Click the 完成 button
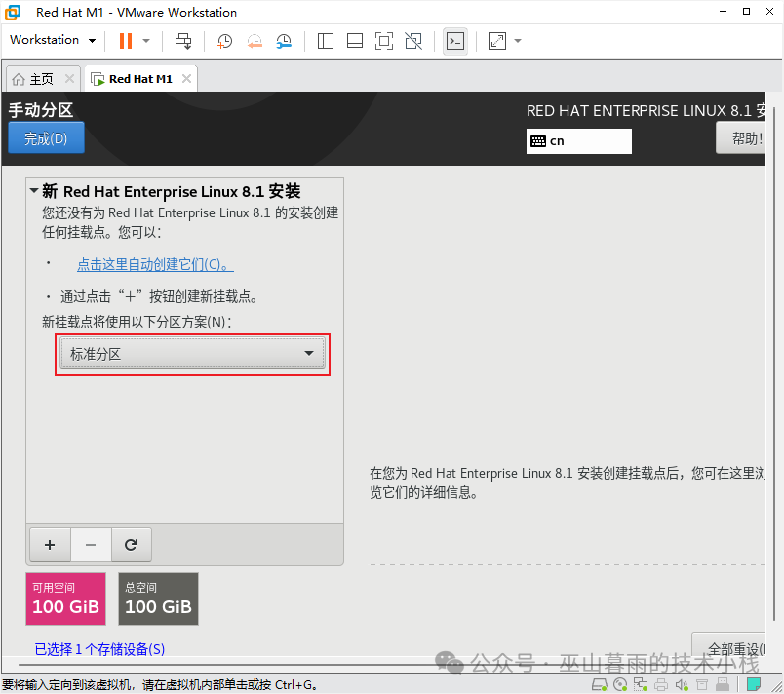Screen dimensions: 784x694 point(46,137)
